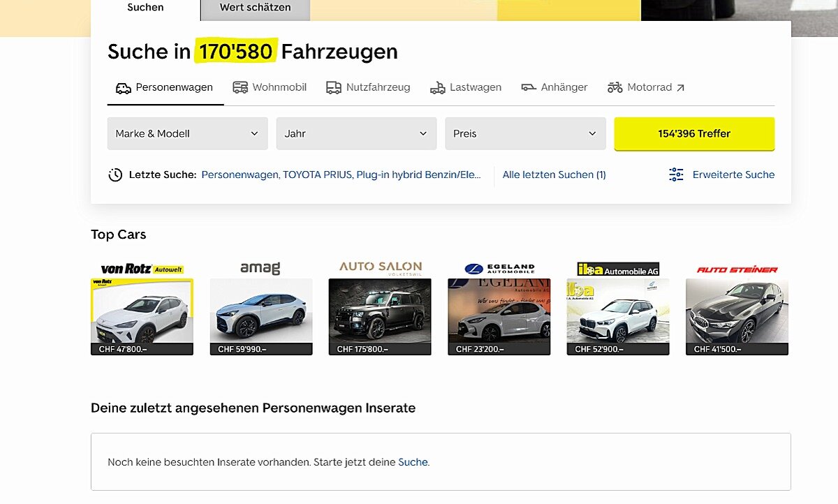Click the Letzte Suche clock history icon
Screen dimensions: 838x504
(115, 175)
